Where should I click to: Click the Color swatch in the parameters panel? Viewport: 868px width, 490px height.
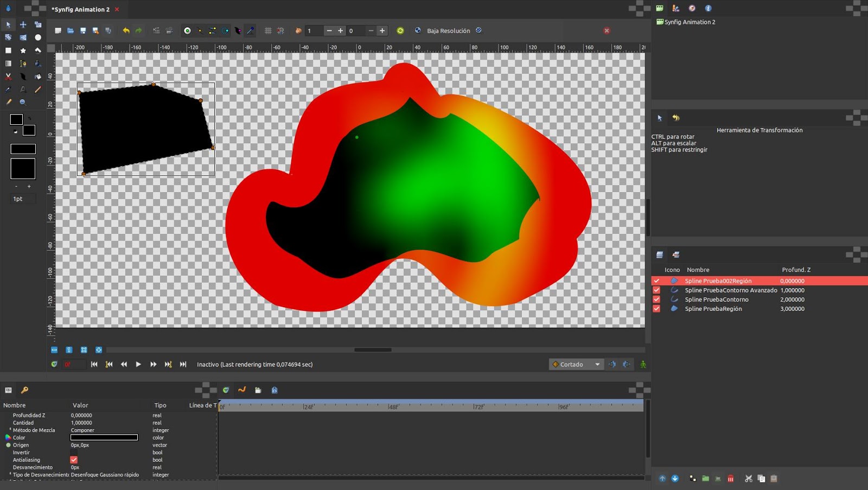104,437
